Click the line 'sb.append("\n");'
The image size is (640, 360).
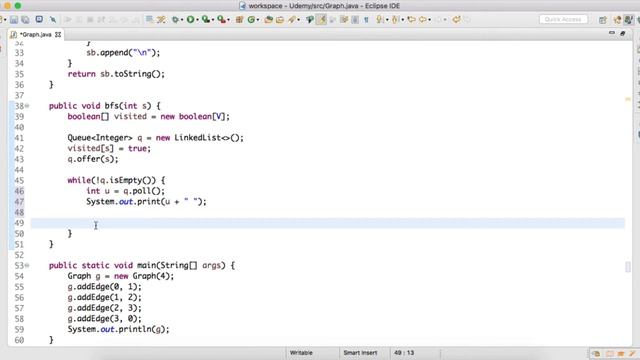pyautogui.click(x=123, y=53)
